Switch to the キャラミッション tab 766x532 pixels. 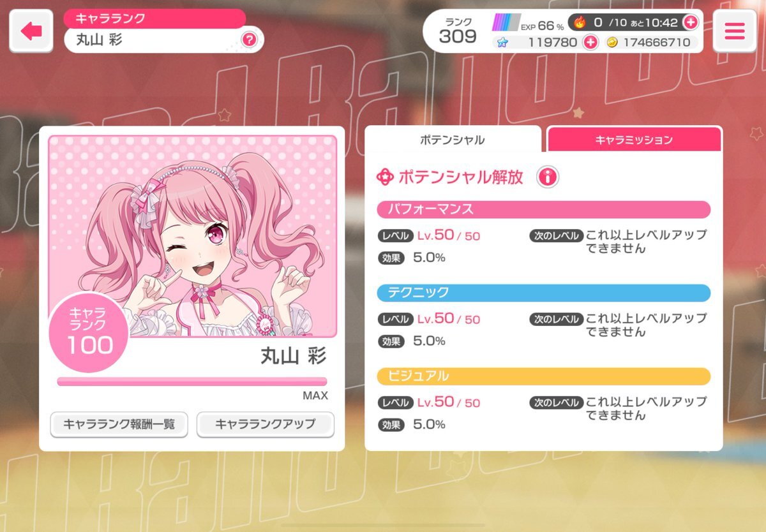pos(634,139)
